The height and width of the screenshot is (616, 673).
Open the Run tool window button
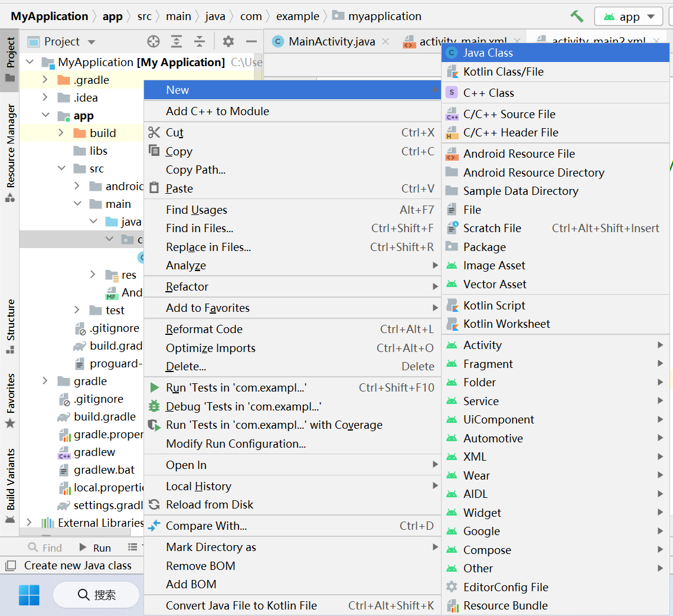[96, 547]
